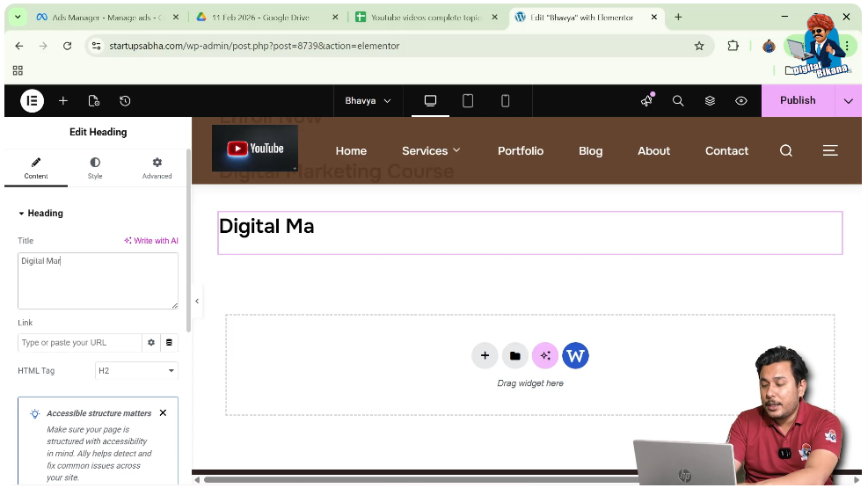Open the Finder search magnifier in top bar
868x488 pixels.
pos(678,101)
